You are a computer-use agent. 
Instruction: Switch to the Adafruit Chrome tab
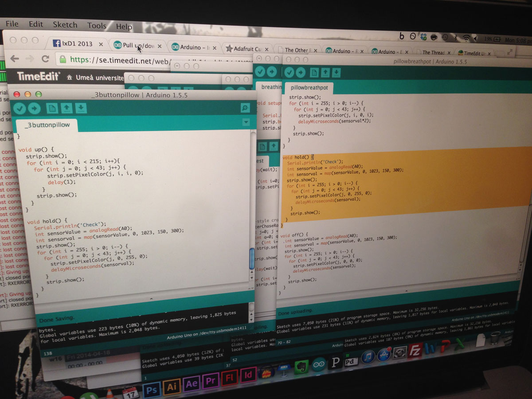[x=246, y=48]
